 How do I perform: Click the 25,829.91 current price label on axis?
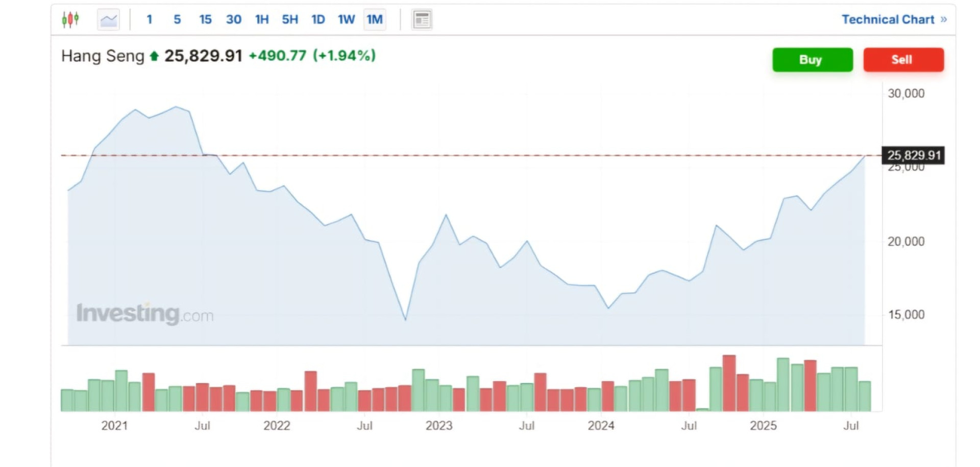tap(913, 155)
